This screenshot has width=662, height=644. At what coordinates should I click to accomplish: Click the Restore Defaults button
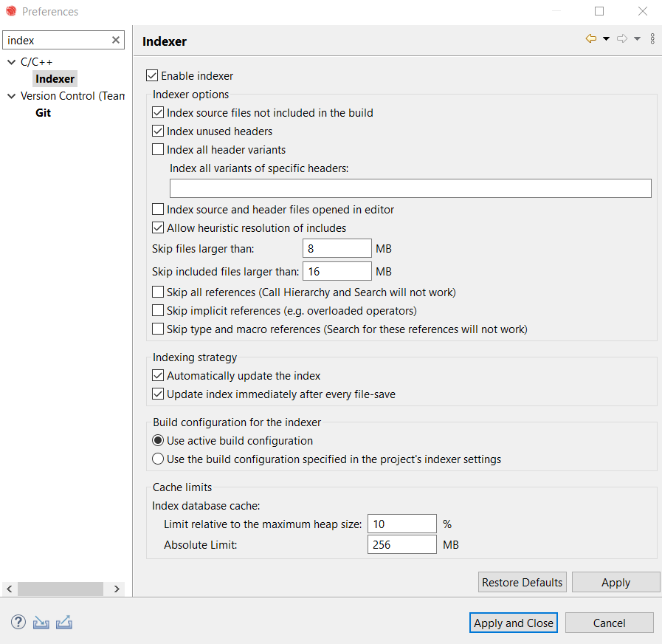coord(522,582)
